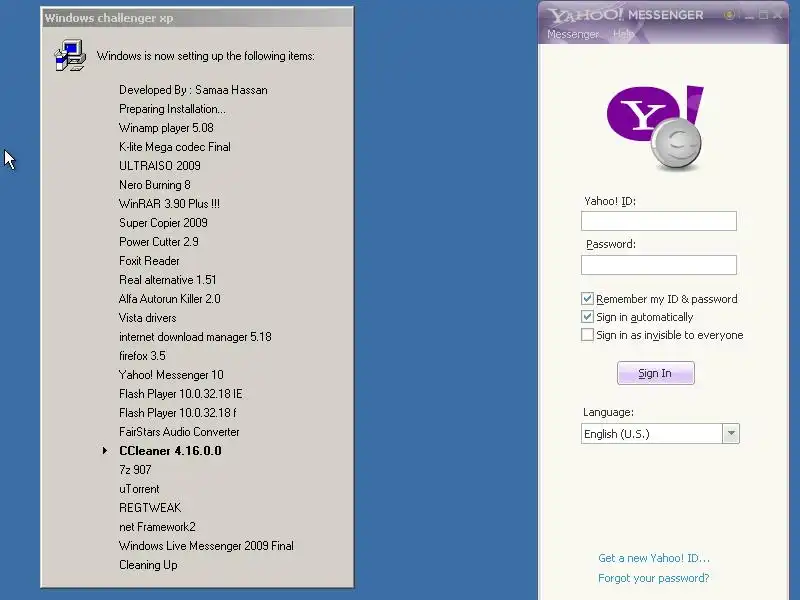The image size is (800, 600).
Task: Select Flash Player 10.0.32.18 IE item
Action: point(181,394)
